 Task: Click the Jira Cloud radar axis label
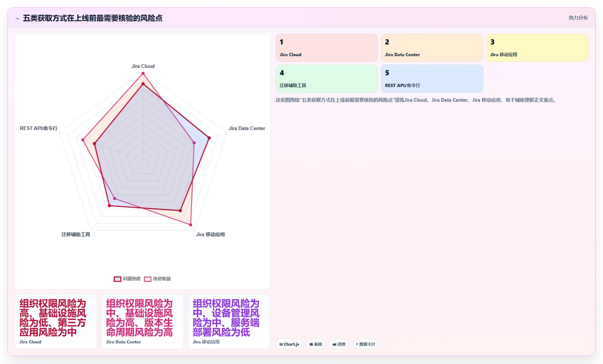(143, 66)
